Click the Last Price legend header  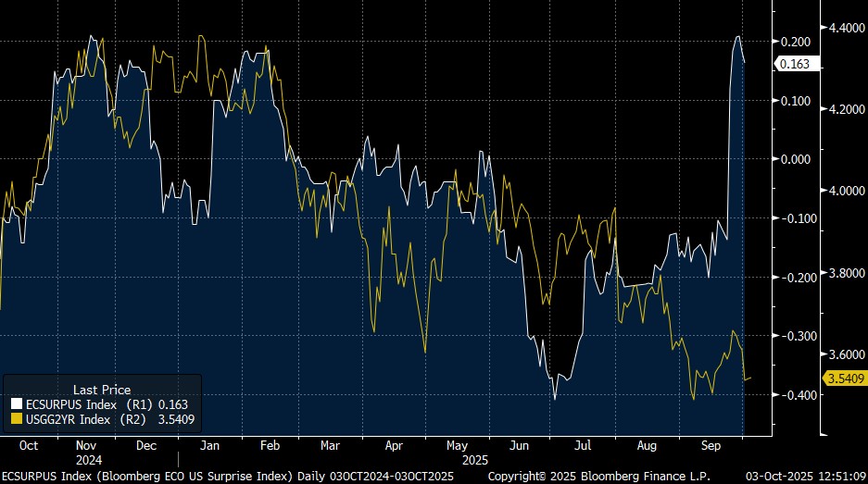pyautogui.click(x=101, y=390)
